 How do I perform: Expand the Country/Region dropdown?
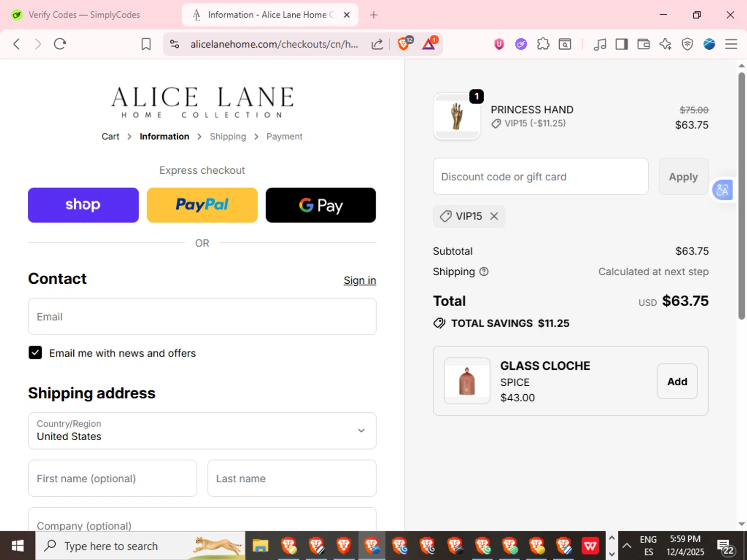(x=202, y=431)
